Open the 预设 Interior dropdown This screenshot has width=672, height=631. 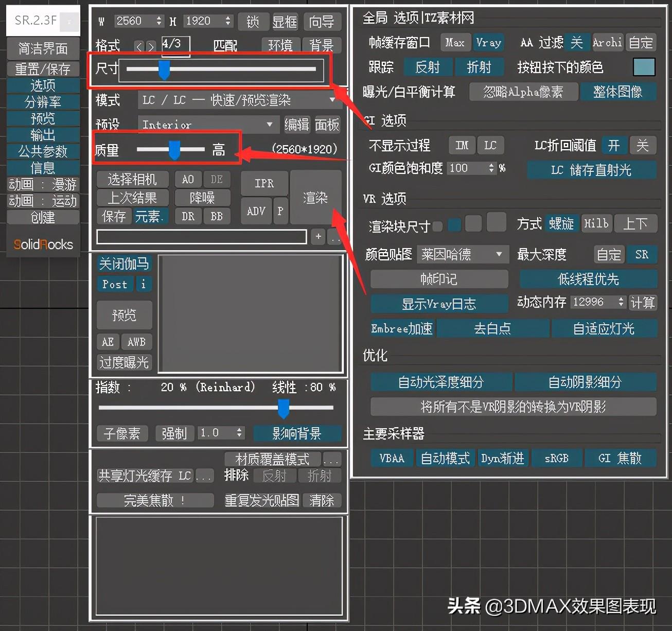tap(208, 125)
